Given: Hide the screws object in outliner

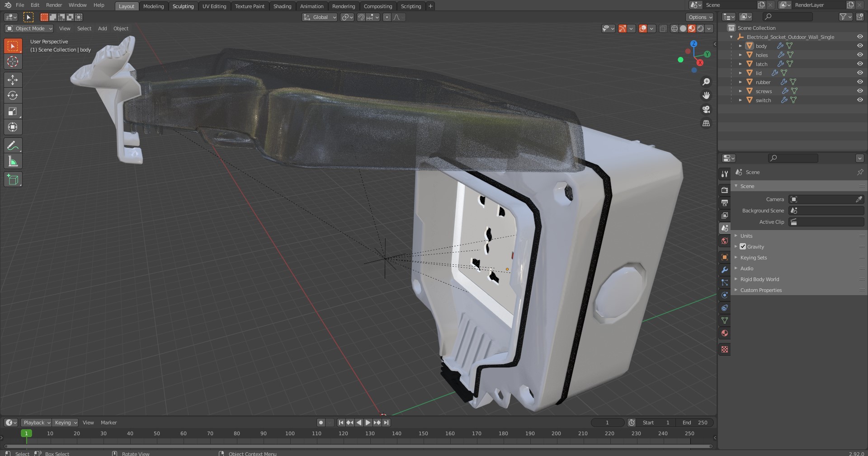Looking at the screenshot, I should (x=860, y=91).
